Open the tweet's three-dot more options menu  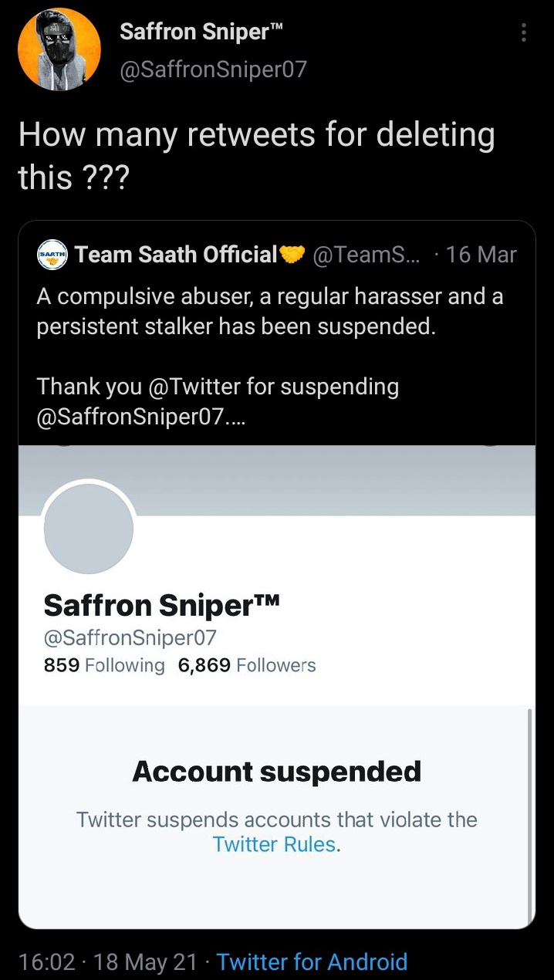[x=524, y=32]
